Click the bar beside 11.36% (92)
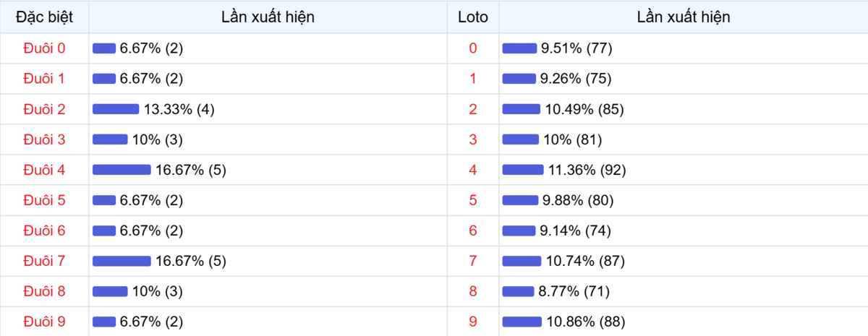Screen dimensions: 868x336 [x=523, y=170]
